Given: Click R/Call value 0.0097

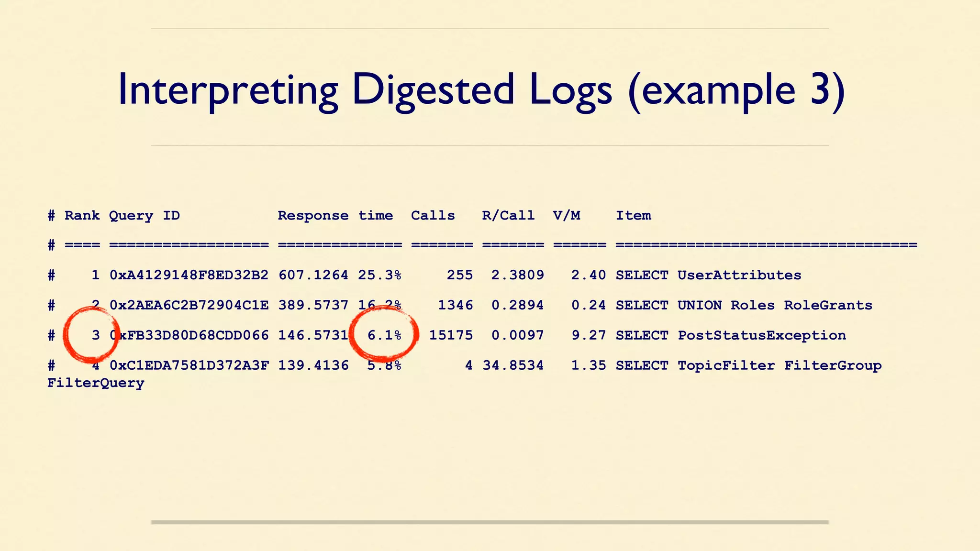Looking at the screenshot, I should (518, 335).
